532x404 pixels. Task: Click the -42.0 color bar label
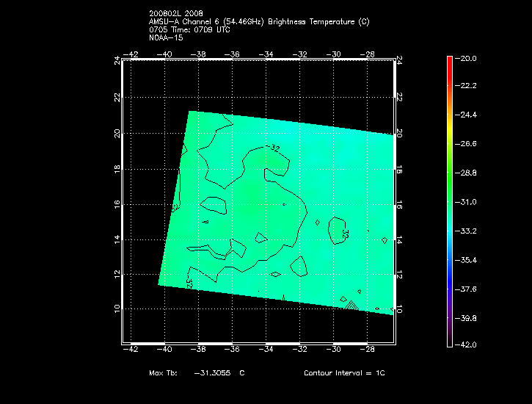pyautogui.click(x=467, y=345)
